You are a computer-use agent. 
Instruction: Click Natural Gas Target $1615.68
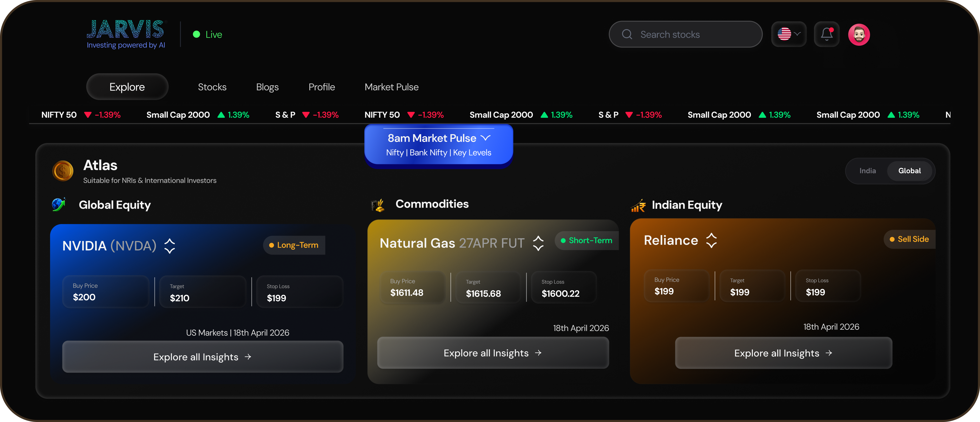[x=488, y=287]
